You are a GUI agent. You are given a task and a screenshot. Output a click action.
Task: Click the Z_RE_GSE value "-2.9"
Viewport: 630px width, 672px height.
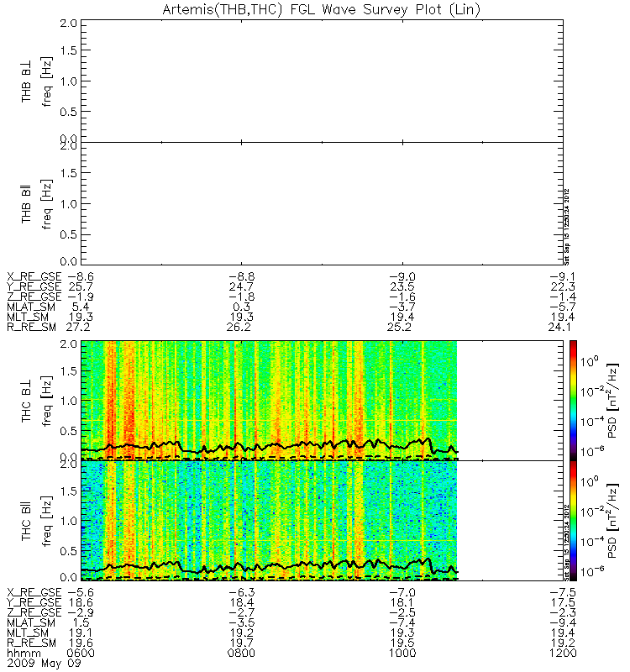(81, 612)
